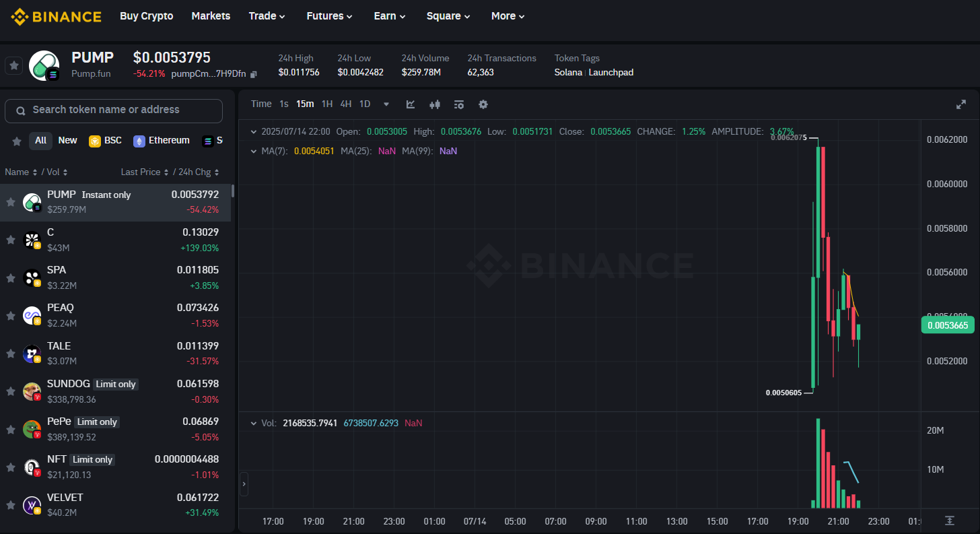This screenshot has width=980, height=534.
Task: Click the PEAQ token logo
Action: 32,316
